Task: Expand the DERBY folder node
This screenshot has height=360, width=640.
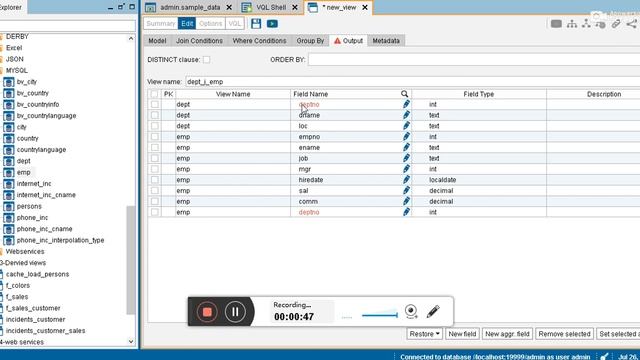Action: click(17, 36)
